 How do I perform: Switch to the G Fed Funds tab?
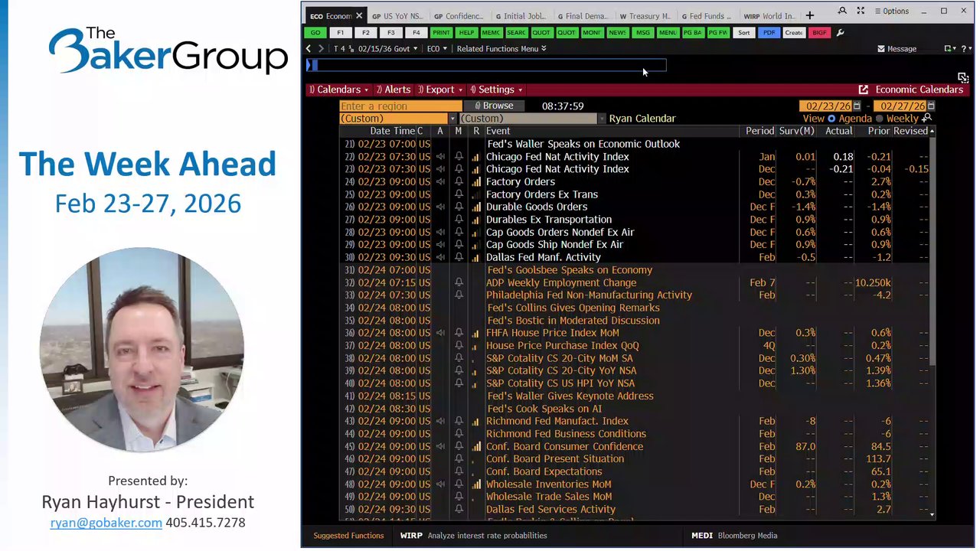point(707,16)
